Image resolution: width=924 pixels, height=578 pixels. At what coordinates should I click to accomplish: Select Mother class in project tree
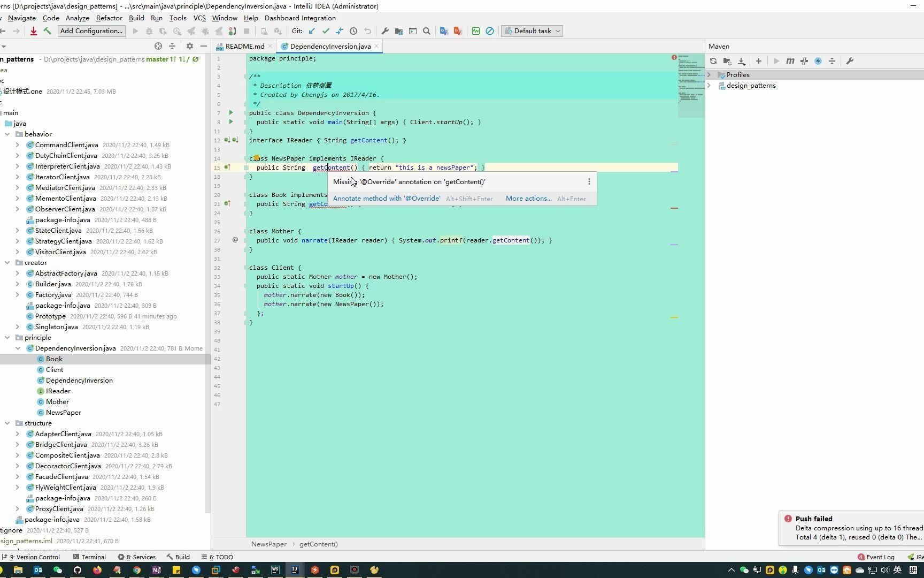57,402
